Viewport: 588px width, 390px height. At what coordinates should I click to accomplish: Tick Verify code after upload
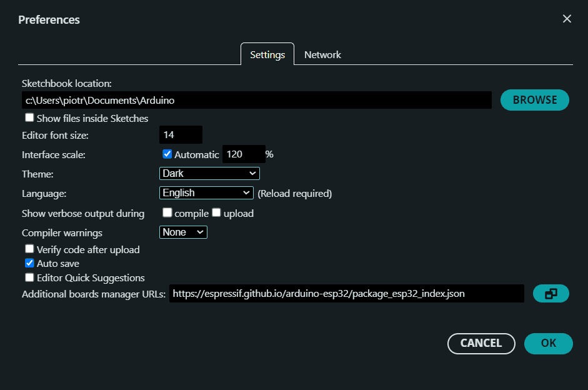pos(29,249)
